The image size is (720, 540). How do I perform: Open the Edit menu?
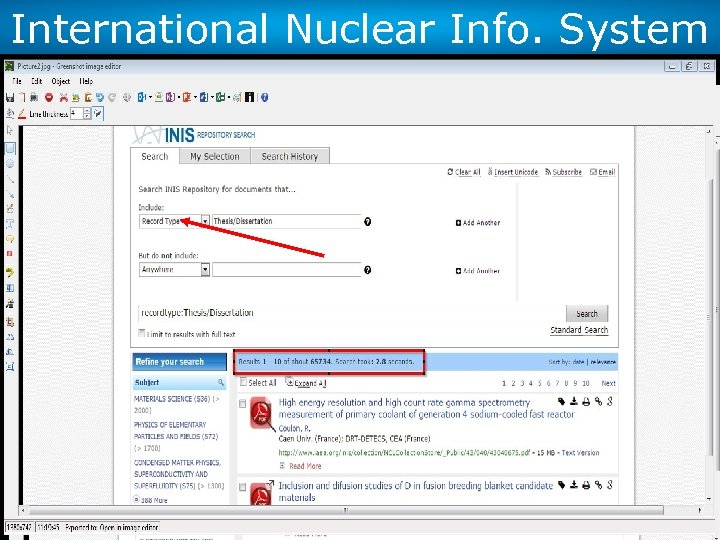pyautogui.click(x=37, y=81)
